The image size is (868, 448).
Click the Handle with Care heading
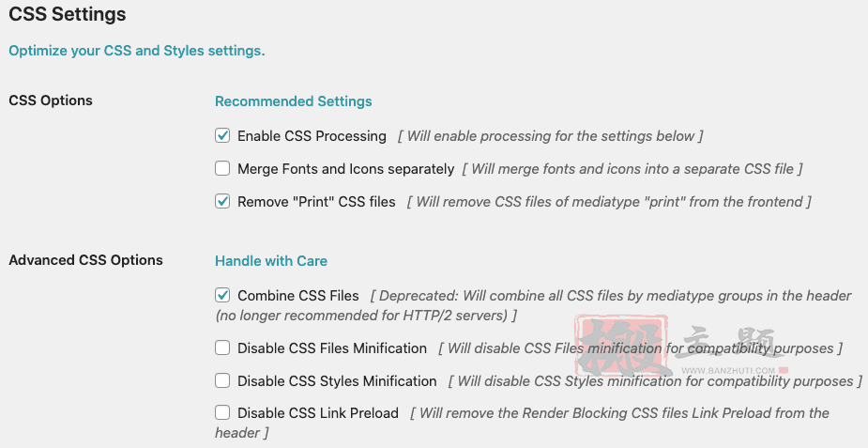pyautogui.click(x=271, y=261)
